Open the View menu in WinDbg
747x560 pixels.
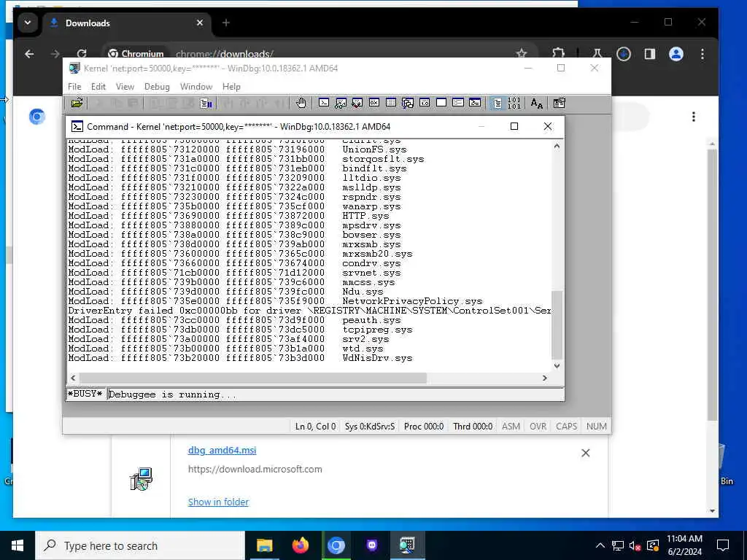125,87
